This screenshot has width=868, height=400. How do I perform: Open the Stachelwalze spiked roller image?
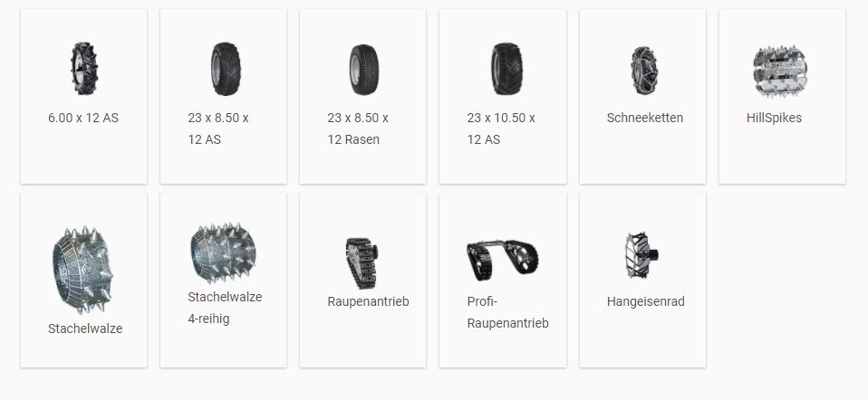coord(83,270)
